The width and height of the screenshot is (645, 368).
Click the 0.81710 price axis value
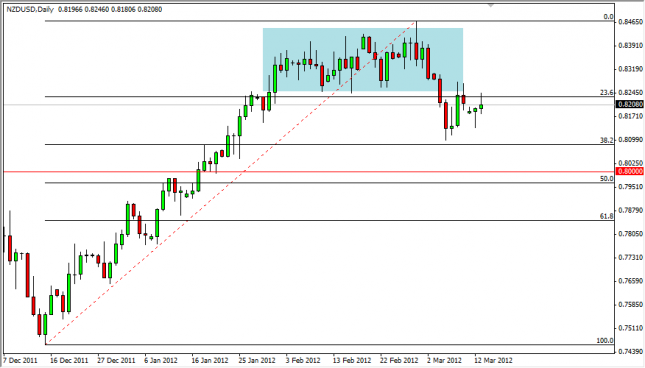click(x=630, y=116)
